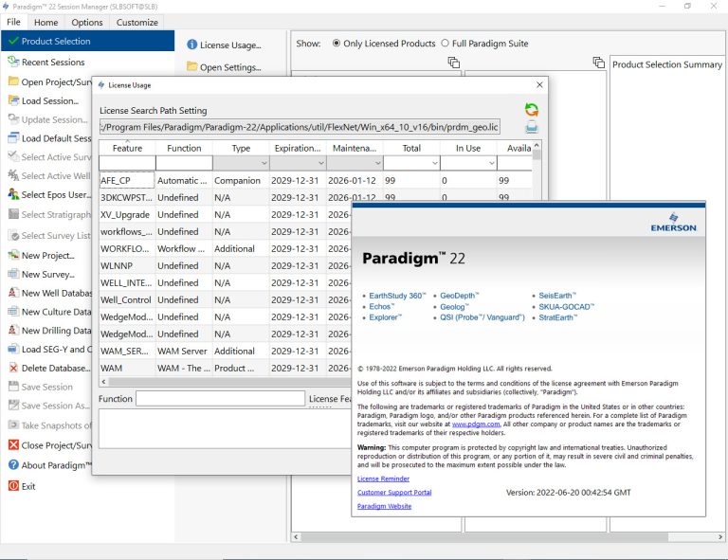Click the New Survey icon

point(13,274)
